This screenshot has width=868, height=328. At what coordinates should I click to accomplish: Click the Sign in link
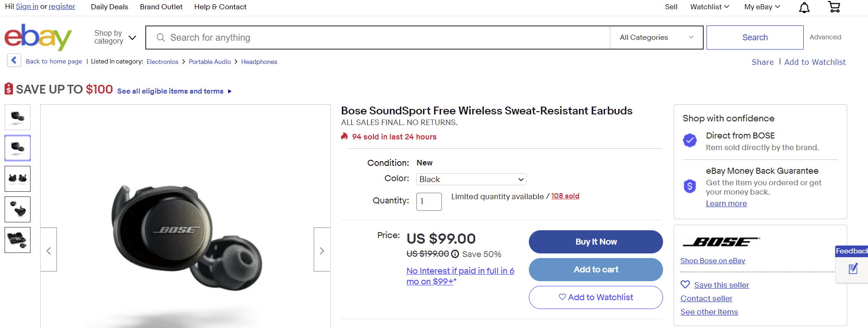click(27, 6)
